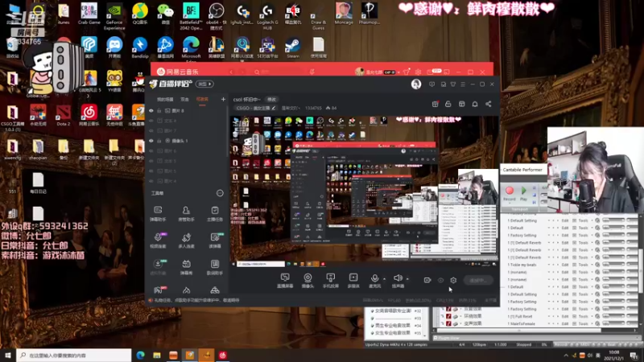Add camera source in live companion toolbar
This screenshot has width=644, height=362.
point(308,281)
